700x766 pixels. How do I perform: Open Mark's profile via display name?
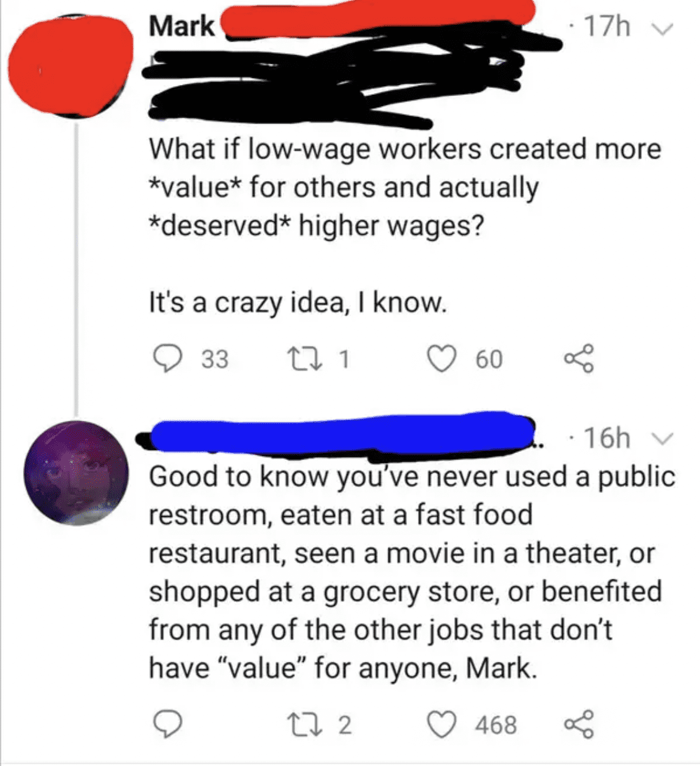pyautogui.click(x=182, y=27)
